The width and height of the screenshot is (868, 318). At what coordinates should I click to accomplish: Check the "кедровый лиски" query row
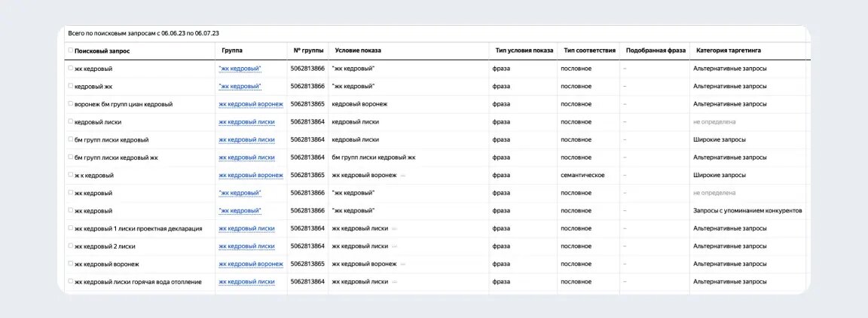(x=70, y=121)
